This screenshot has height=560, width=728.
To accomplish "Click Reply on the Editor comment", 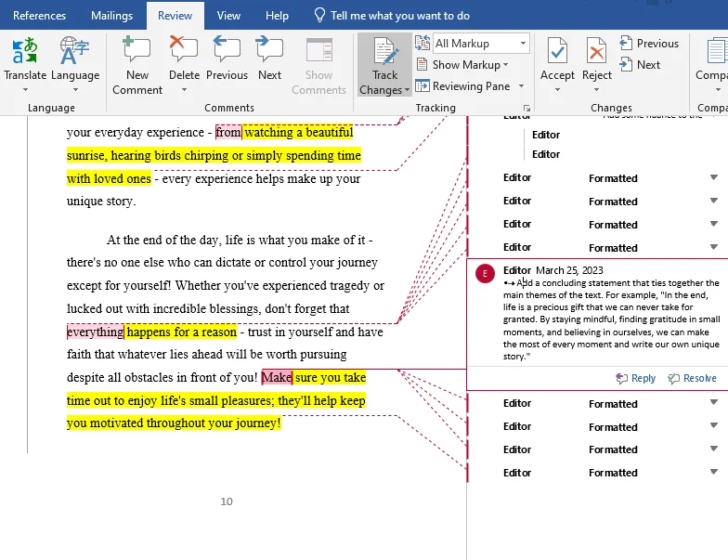I will pyautogui.click(x=635, y=378).
